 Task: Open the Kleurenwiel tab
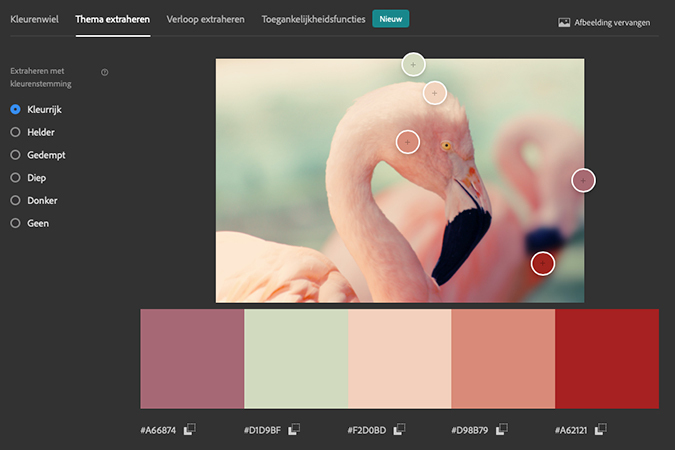[34, 19]
